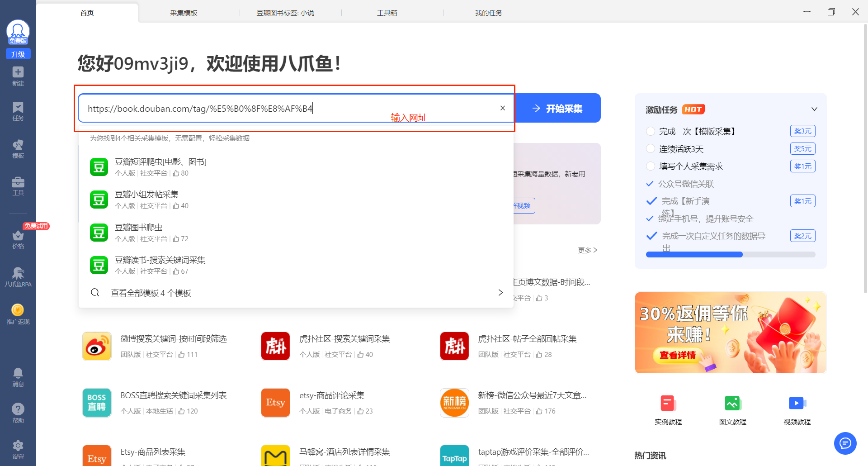Open 新榜-微信公众号 template icon
This screenshot has height=466, width=868.
(454, 403)
